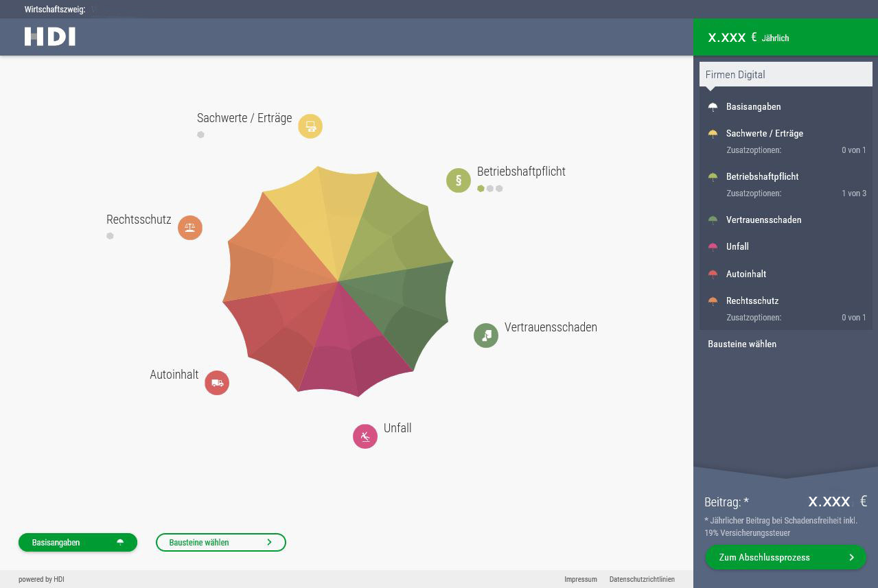Screen dimensions: 878x588
Task: Enable the hexagon option under Sachwerte / Erträge
Action: tap(200, 135)
